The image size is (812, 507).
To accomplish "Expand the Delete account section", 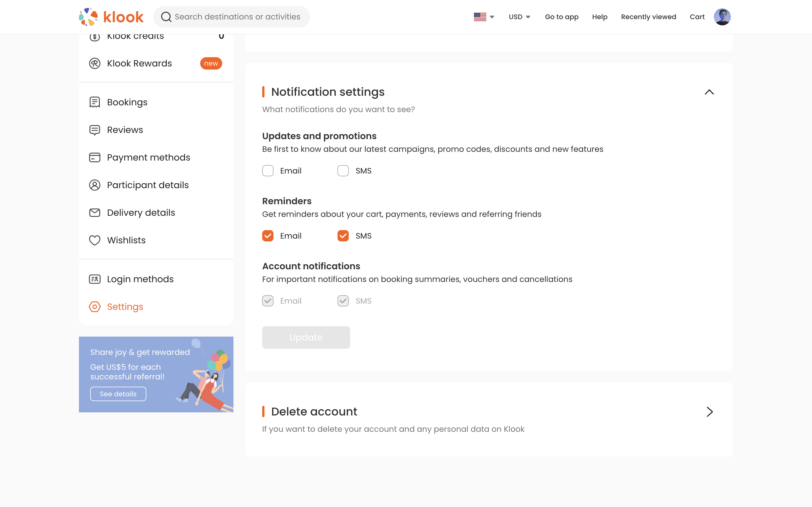I will point(709,412).
